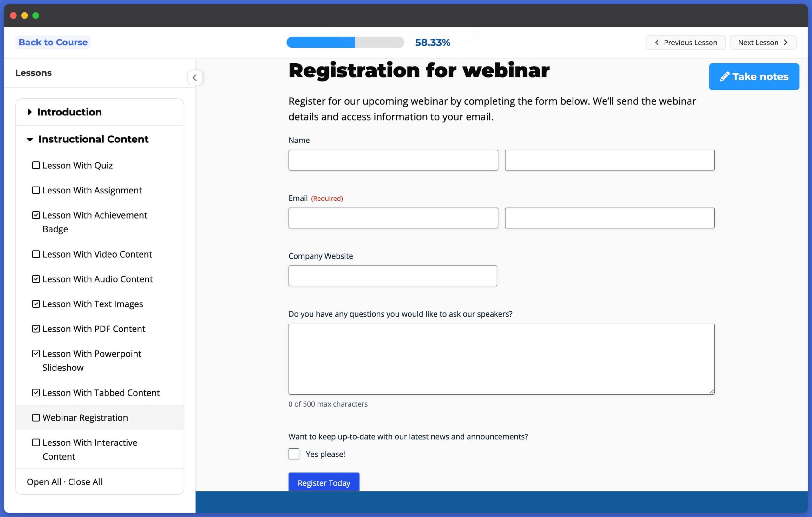Click Close All in the sidebar
812x517 pixels.
[x=85, y=481]
